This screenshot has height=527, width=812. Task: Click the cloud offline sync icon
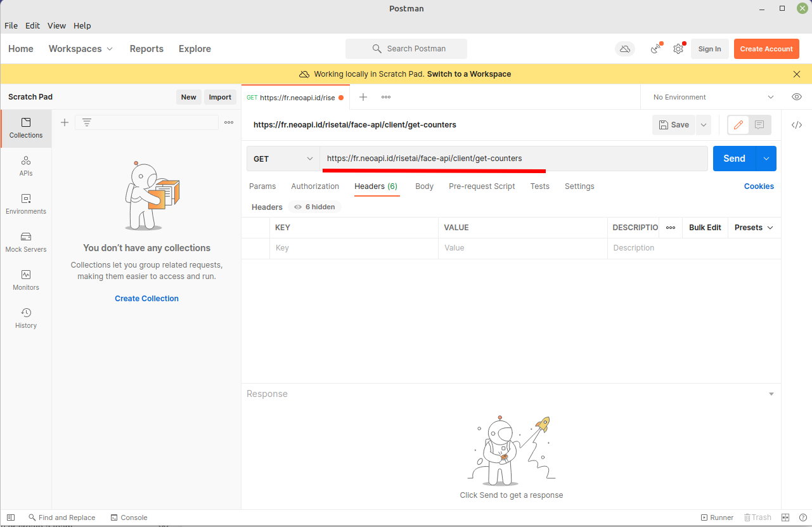pyautogui.click(x=625, y=49)
